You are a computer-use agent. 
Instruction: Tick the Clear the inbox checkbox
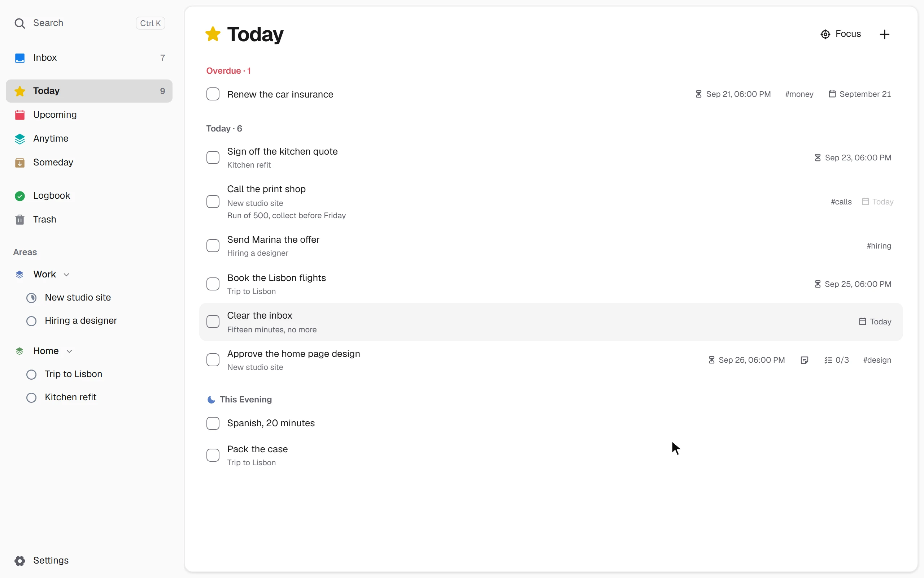(213, 322)
